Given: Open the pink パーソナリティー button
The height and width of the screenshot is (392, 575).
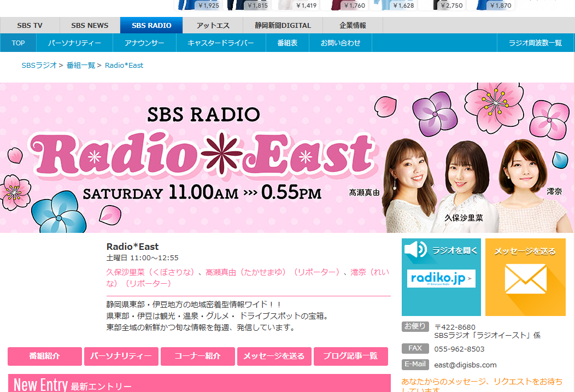Looking at the screenshot, I should [x=121, y=356].
